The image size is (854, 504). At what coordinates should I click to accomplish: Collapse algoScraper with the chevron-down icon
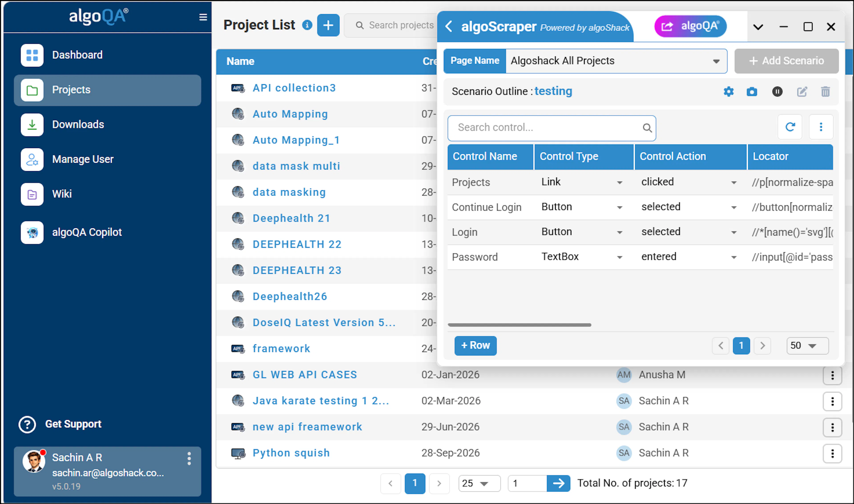coord(758,27)
